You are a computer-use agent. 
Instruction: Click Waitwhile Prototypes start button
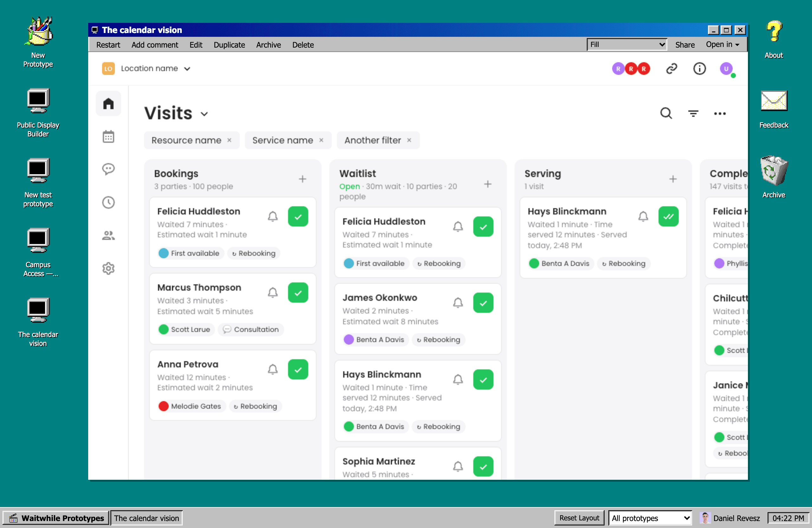tap(56, 518)
